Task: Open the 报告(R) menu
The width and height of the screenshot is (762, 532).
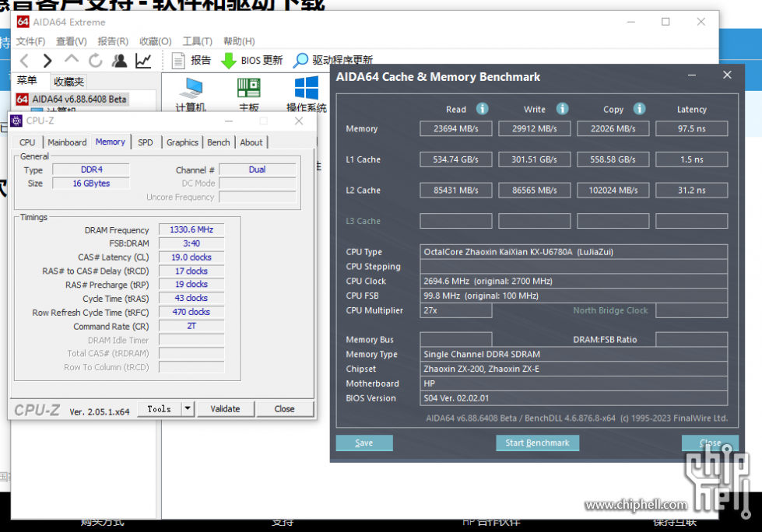Action: point(113,41)
